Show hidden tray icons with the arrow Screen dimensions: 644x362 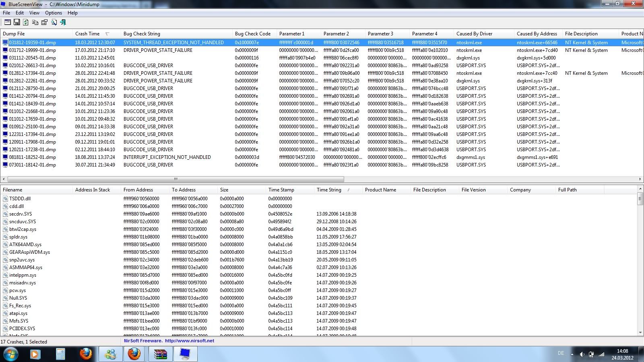click(x=572, y=354)
